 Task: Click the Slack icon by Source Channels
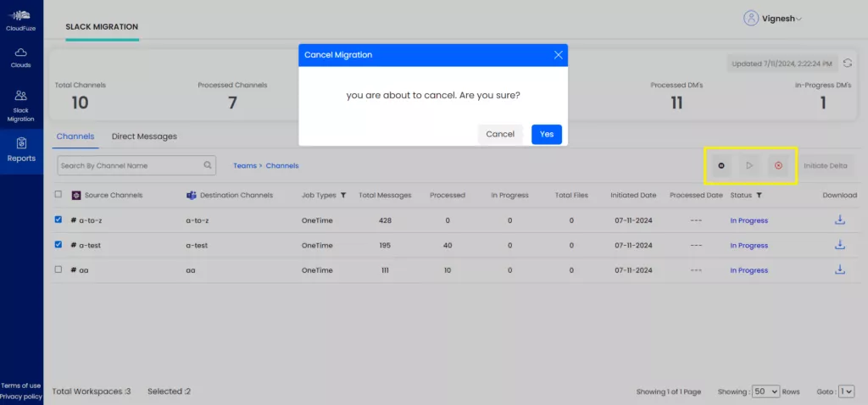pos(76,196)
